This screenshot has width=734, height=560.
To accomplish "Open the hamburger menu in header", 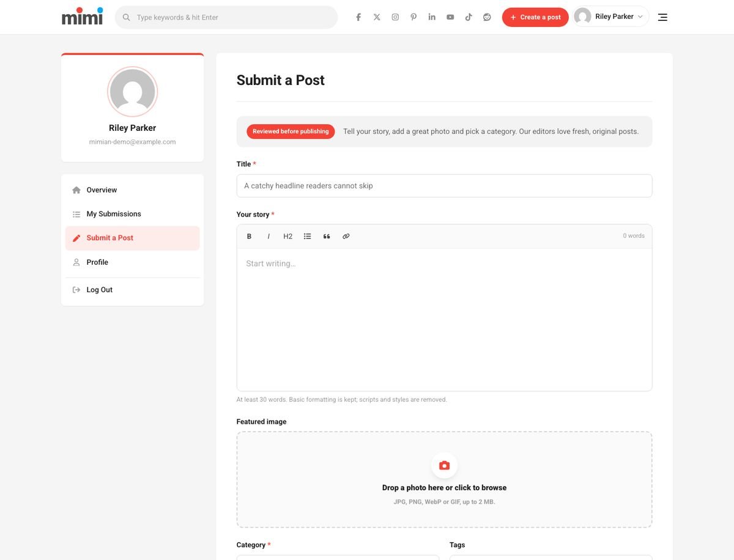I will click(x=662, y=17).
